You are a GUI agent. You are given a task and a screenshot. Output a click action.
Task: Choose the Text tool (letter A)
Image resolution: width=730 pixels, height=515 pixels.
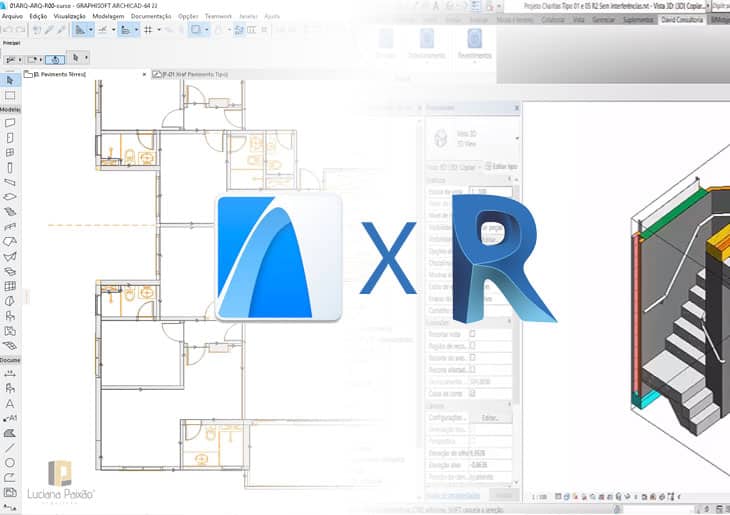pyautogui.click(x=10, y=403)
